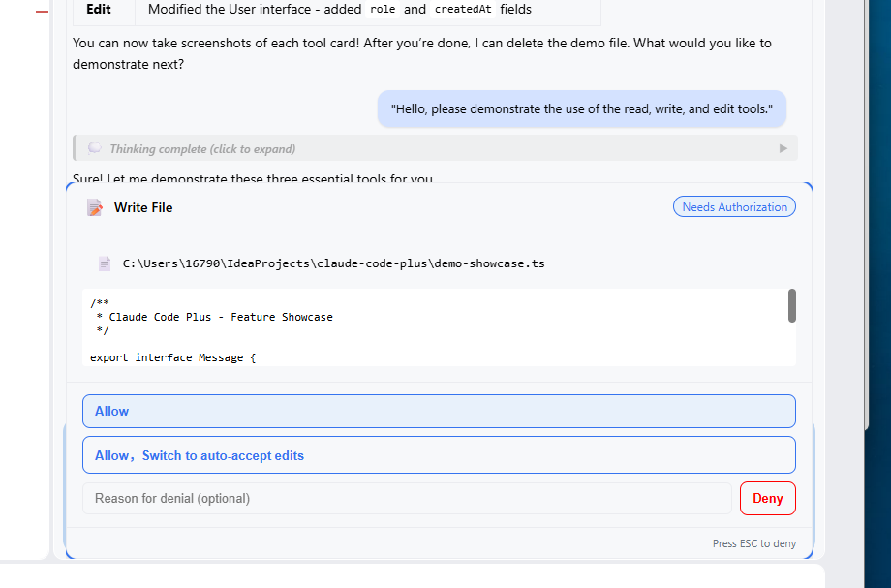Click the thought bubble icon in Thinking row

point(94,148)
